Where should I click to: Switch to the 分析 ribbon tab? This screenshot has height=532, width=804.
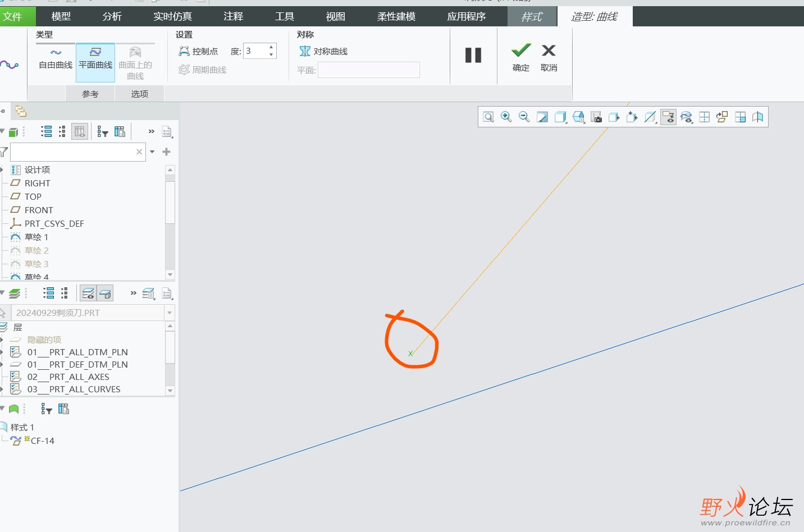coord(112,16)
